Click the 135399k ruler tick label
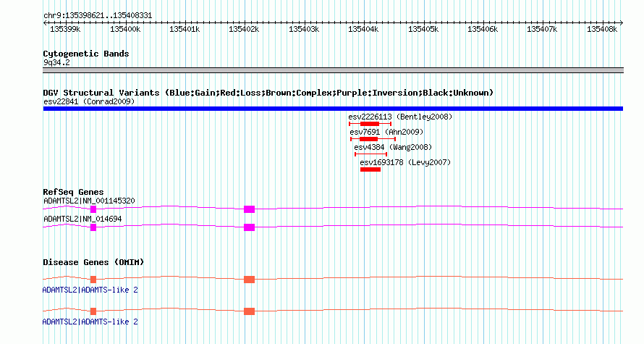This screenshot has height=344, width=644. click(65, 29)
